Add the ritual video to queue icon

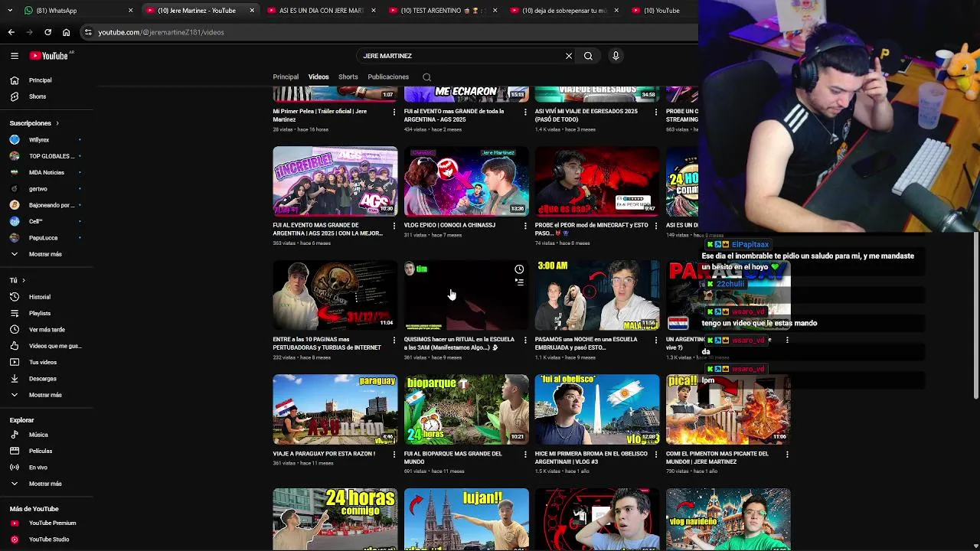coord(519,282)
